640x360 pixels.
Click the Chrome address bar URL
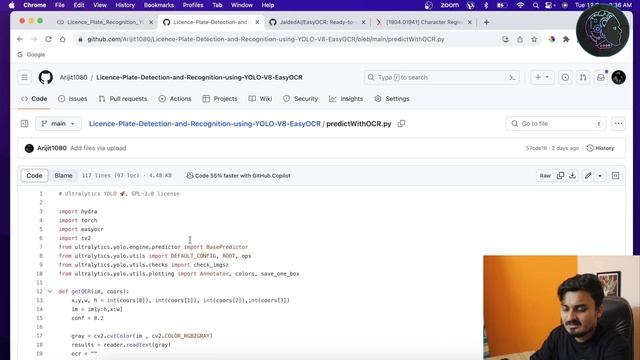click(266, 39)
